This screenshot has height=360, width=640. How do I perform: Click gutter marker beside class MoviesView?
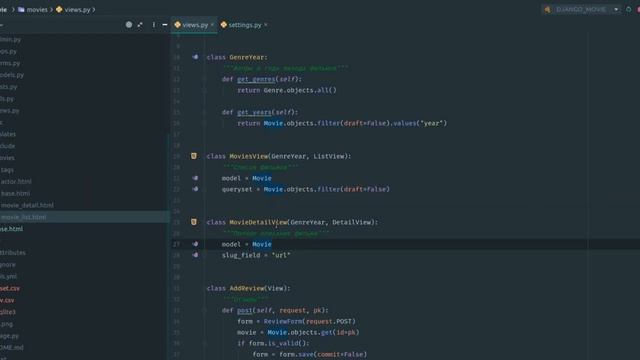[x=194, y=156]
